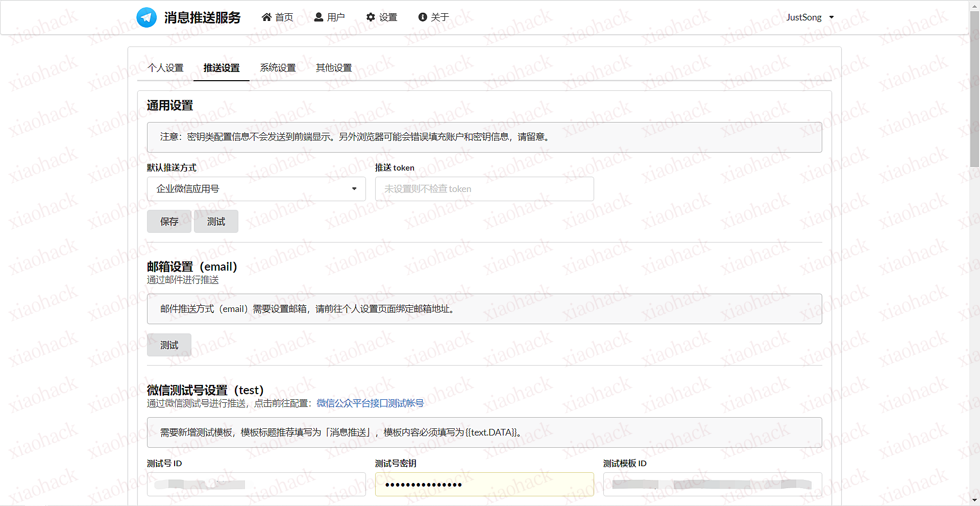Viewport: 980px width, 506px height.
Task: Click the 测试模板 ID input field
Action: tap(712, 484)
